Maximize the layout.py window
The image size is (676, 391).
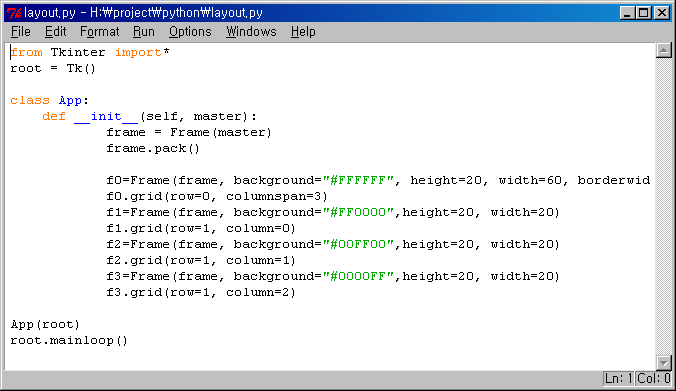[x=644, y=13]
